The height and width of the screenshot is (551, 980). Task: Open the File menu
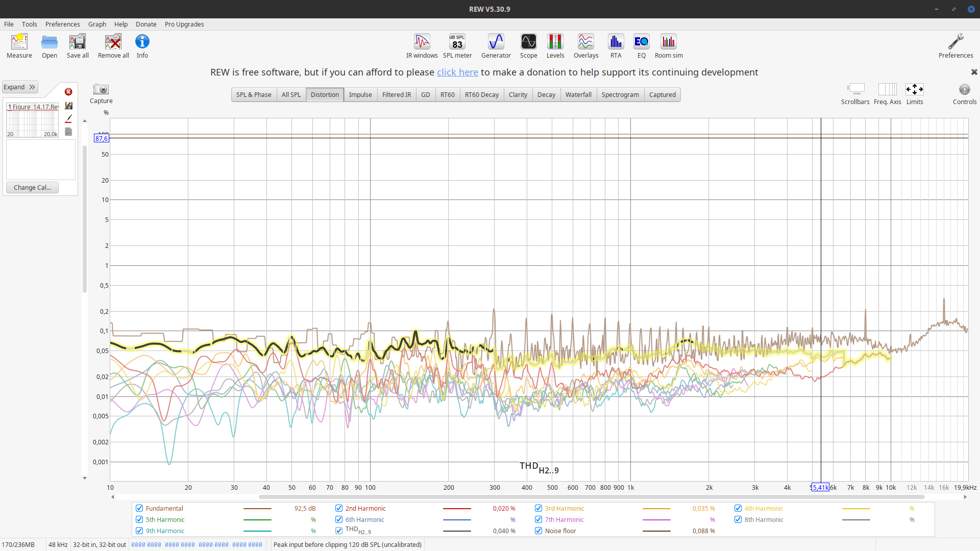click(9, 24)
